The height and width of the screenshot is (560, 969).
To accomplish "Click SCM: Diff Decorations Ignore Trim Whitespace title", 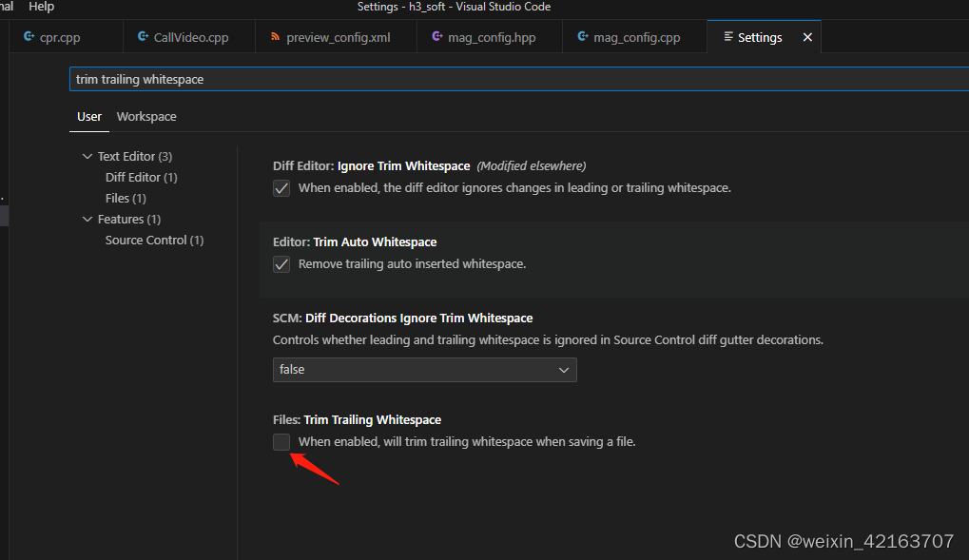I will (x=403, y=318).
